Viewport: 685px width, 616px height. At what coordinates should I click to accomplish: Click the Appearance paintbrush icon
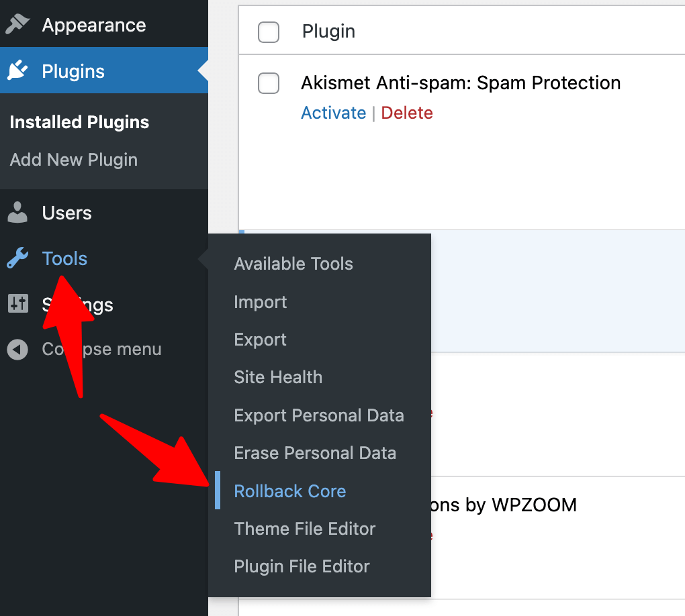(17, 24)
